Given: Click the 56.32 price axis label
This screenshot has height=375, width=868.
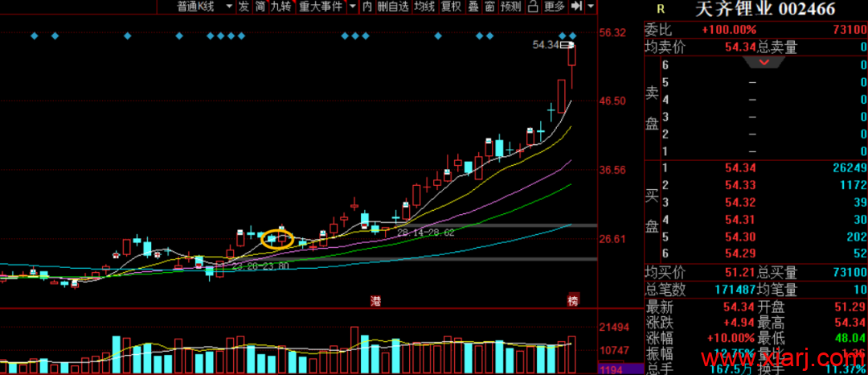Looking at the screenshot, I should (612, 33).
